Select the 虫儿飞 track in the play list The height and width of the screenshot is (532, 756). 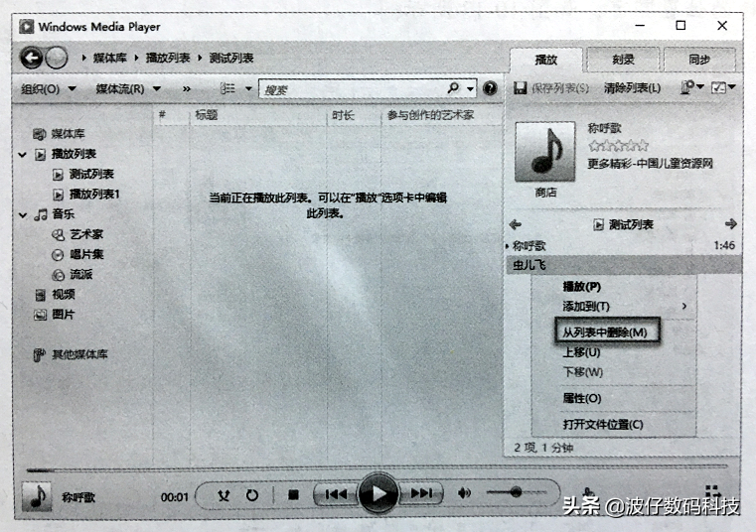pyautogui.click(x=623, y=265)
